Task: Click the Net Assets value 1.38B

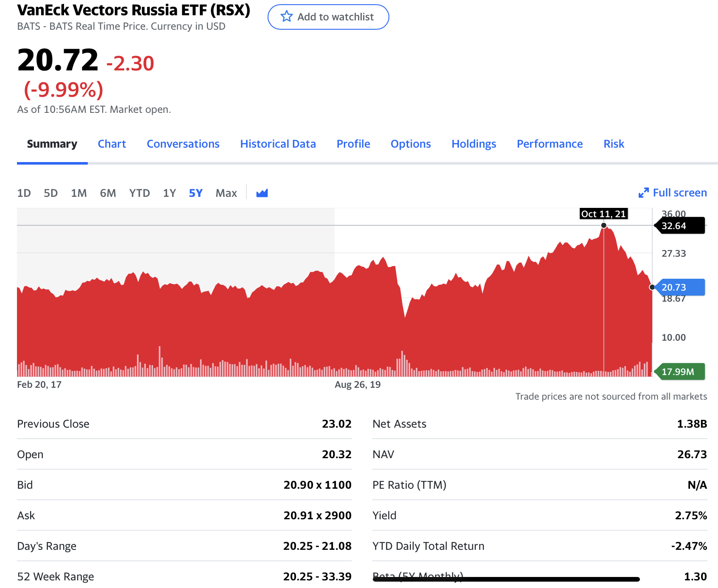Action: click(x=692, y=424)
